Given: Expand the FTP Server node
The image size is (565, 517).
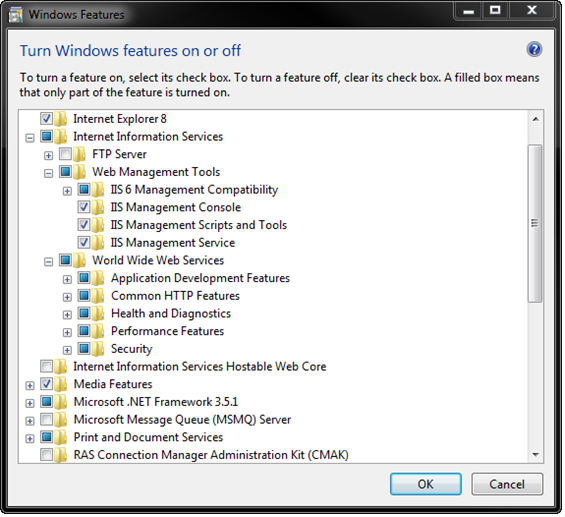Looking at the screenshot, I should 48,156.
